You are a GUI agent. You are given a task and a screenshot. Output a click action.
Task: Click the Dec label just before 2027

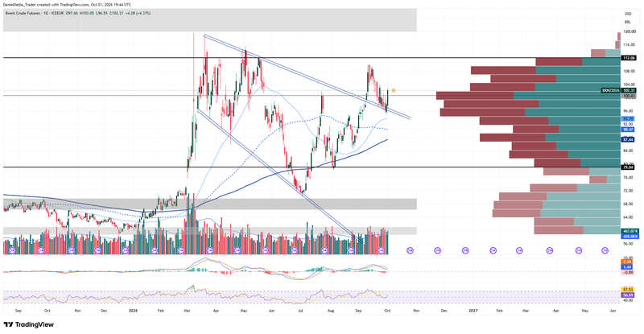[444, 311]
